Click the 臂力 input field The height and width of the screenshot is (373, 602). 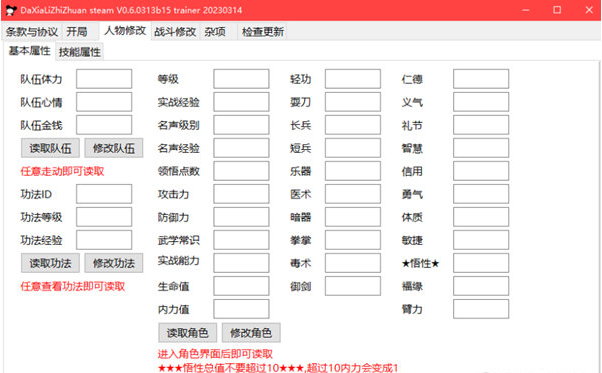click(x=481, y=309)
